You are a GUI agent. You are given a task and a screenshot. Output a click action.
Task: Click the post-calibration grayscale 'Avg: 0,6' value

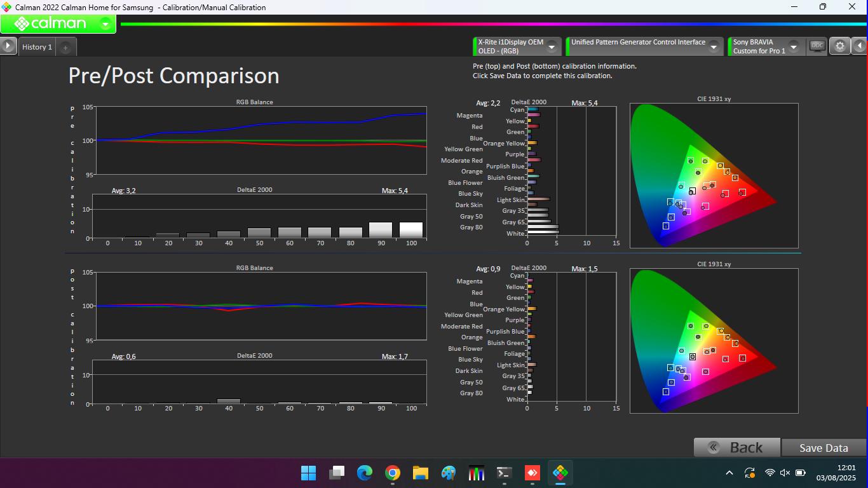124,356
